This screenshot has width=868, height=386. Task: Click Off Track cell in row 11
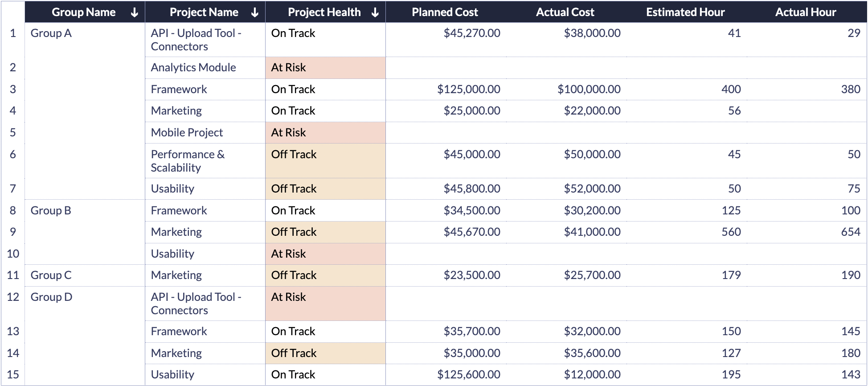tap(294, 275)
